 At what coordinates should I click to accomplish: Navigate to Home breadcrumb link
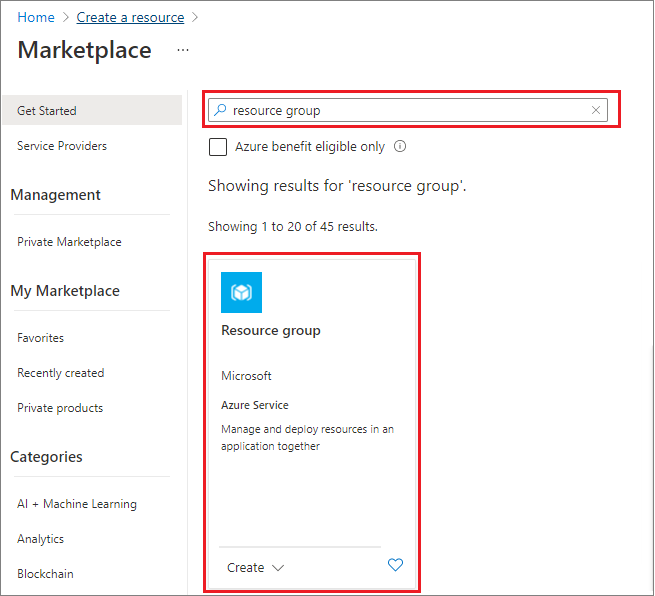(36, 17)
